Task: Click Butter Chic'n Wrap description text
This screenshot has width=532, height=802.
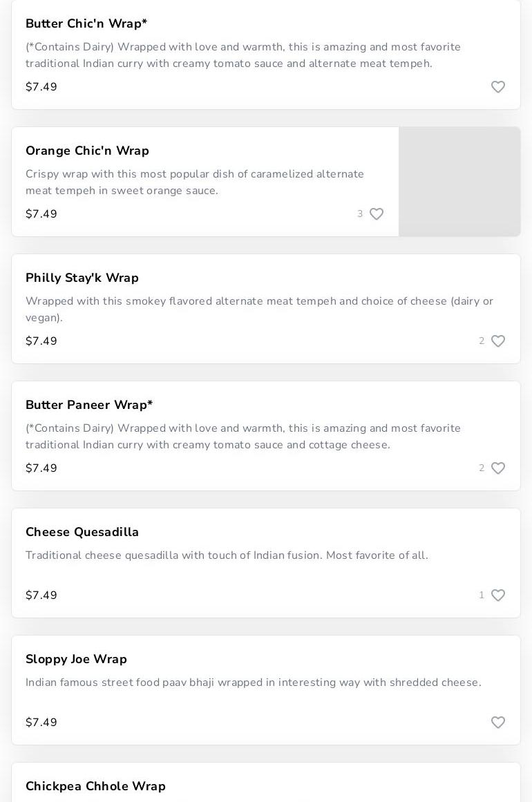Action: (x=243, y=55)
